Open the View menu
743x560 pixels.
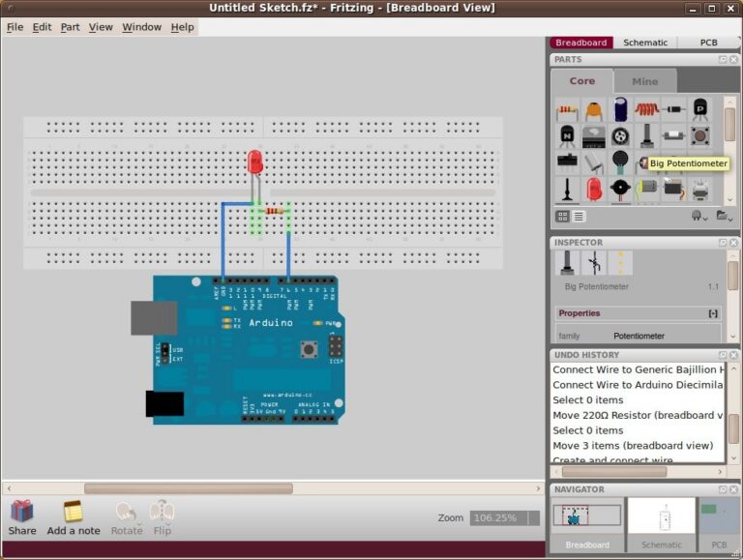coord(101,27)
